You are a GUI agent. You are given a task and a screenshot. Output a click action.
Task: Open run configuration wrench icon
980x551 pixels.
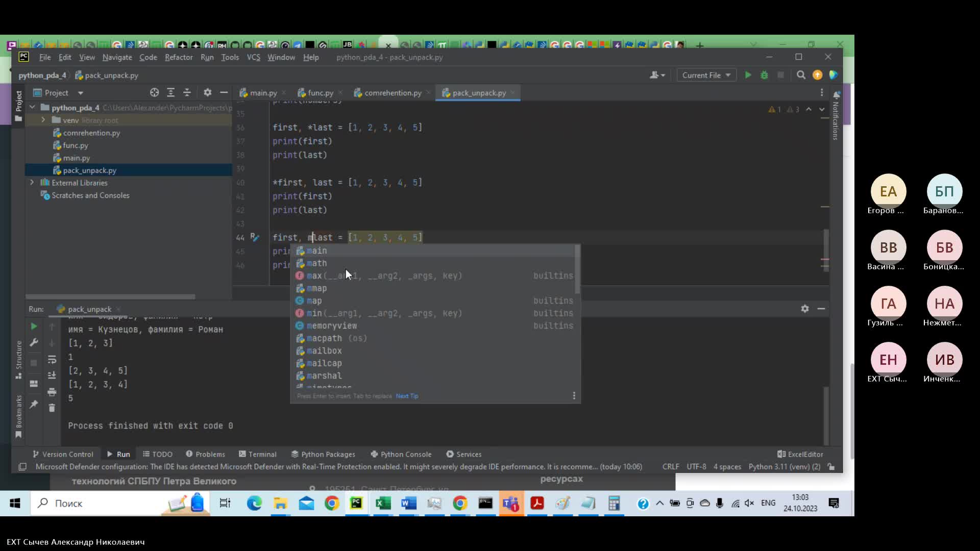(x=34, y=342)
